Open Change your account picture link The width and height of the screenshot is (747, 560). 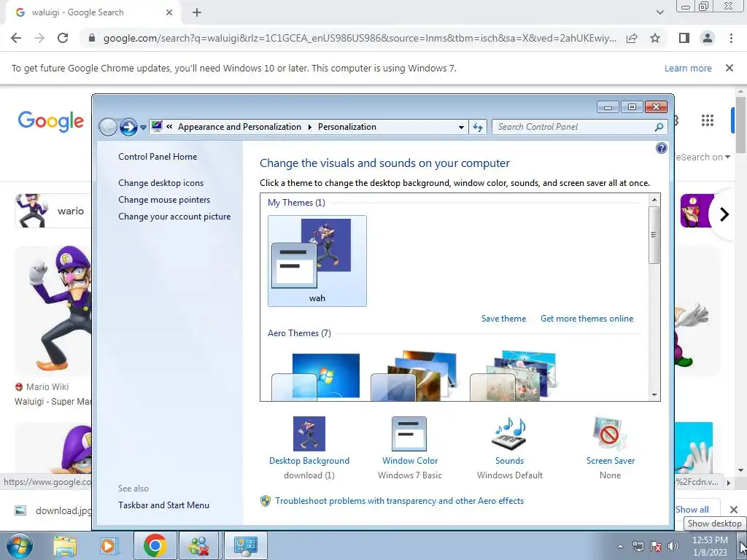click(174, 216)
